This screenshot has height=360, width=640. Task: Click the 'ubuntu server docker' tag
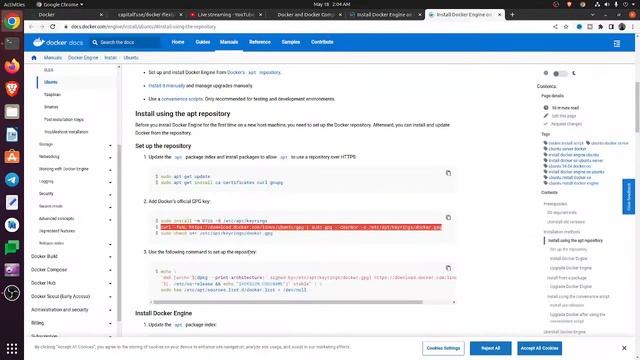[567, 149]
